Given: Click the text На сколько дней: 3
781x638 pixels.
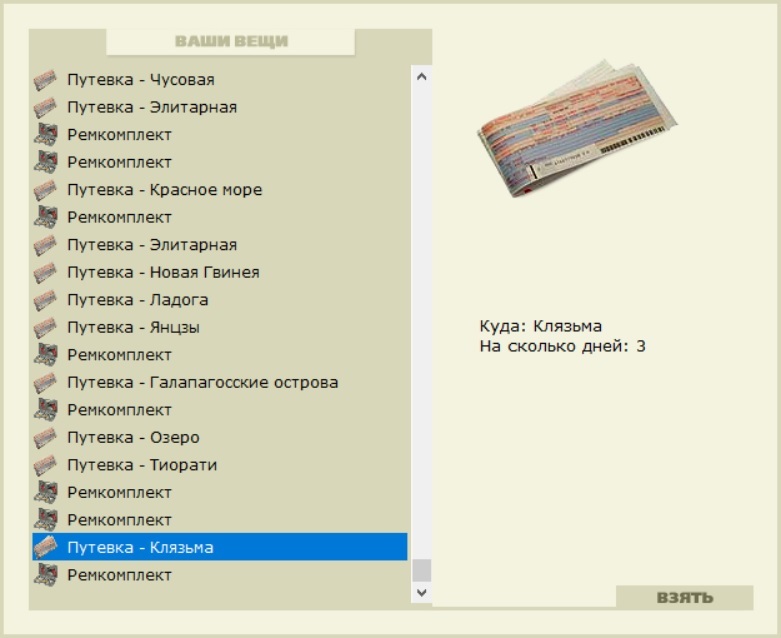Looking at the screenshot, I should tap(562, 346).
